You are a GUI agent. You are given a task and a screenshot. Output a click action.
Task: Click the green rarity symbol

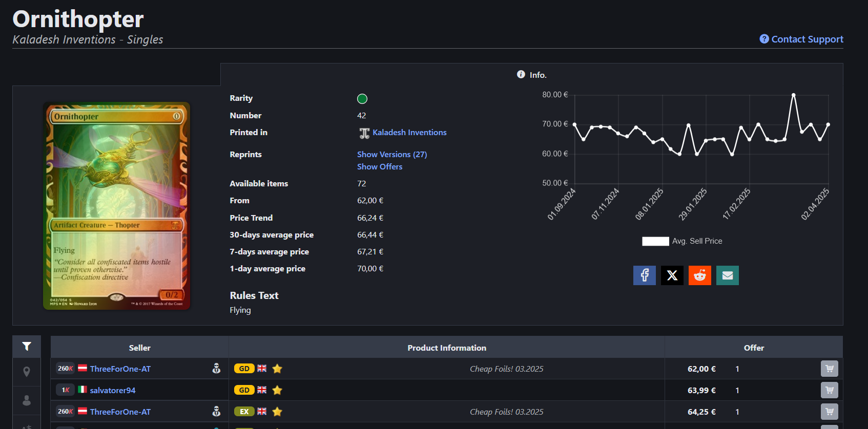(x=362, y=99)
